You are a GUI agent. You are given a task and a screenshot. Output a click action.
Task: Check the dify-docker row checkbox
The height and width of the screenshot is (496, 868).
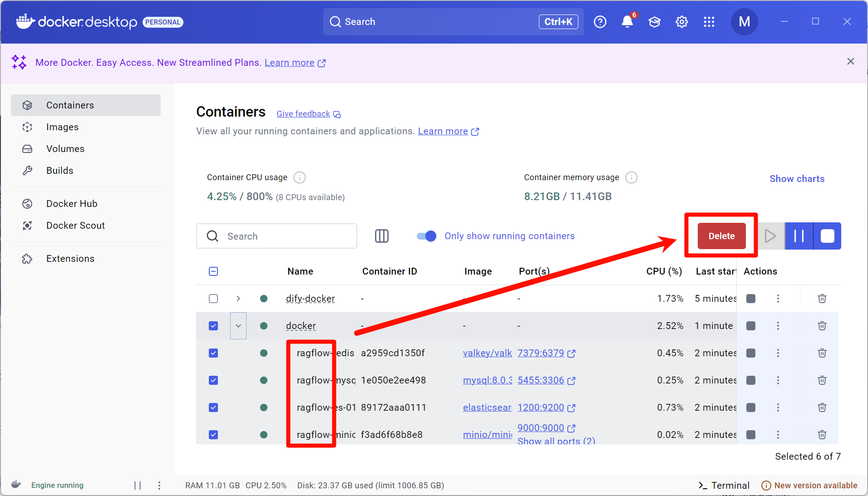(213, 299)
